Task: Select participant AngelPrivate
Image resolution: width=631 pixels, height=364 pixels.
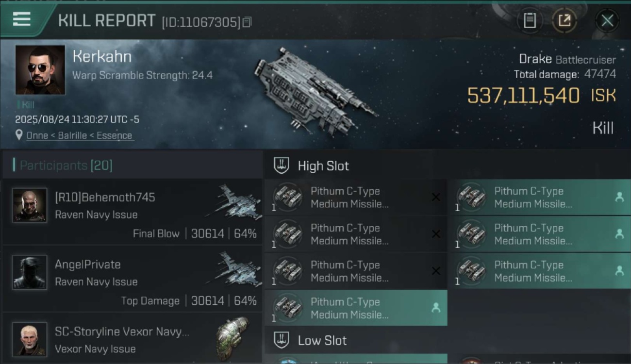Action: [133, 279]
